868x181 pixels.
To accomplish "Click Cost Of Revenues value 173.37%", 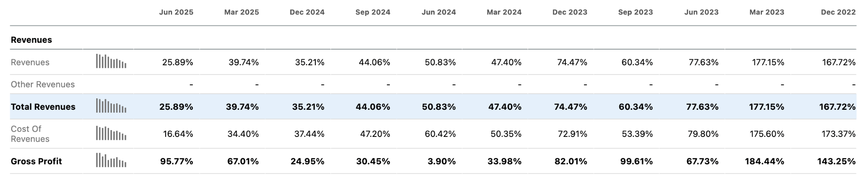I will point(839,134).
